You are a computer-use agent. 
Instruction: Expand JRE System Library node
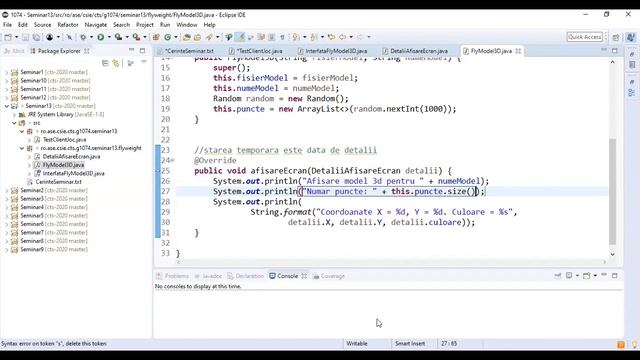[x=14, y=115]
